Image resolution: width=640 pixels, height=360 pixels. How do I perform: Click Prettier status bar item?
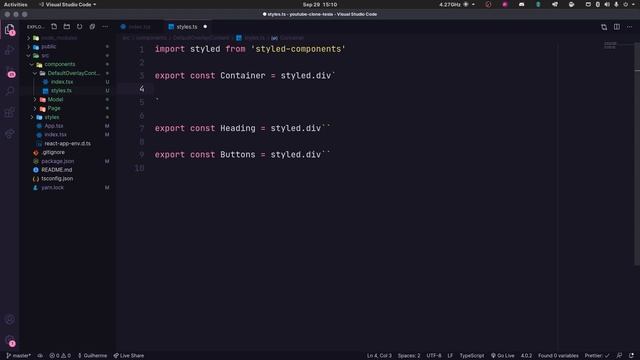597,356
